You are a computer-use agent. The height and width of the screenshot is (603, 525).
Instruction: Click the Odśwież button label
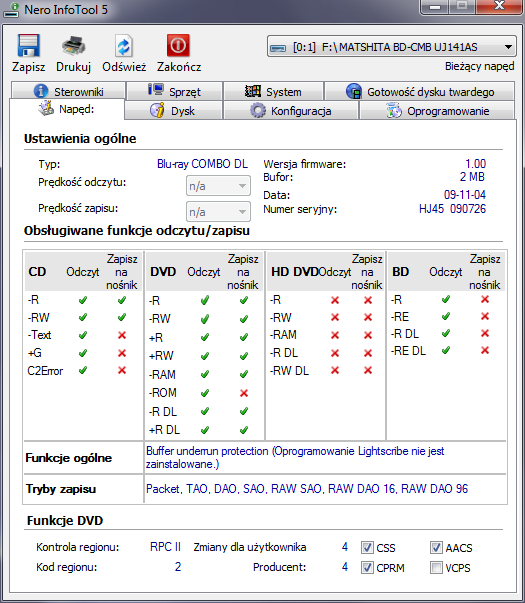coord(124,67)
